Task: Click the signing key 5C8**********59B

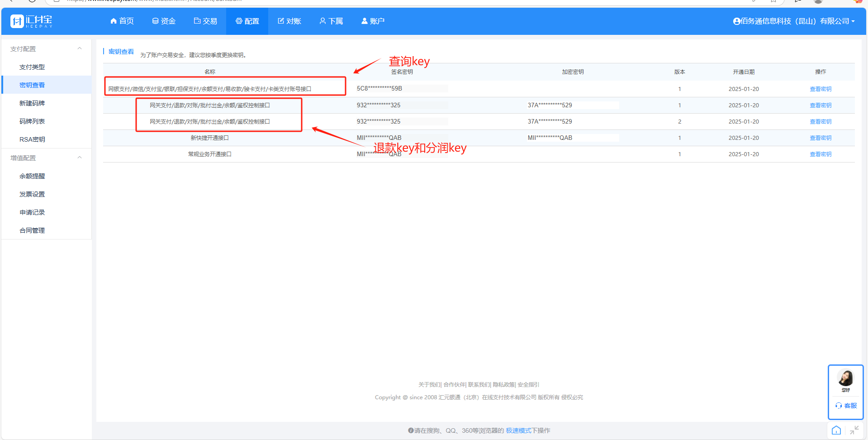Action: (x=379, y=89)
